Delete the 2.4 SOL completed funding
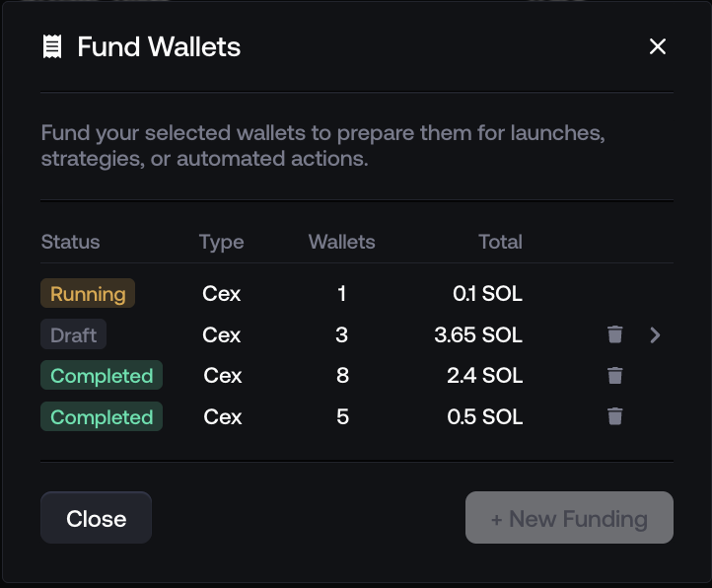The width and height of the screenshot is (712, 588). (x=614, y=376)
